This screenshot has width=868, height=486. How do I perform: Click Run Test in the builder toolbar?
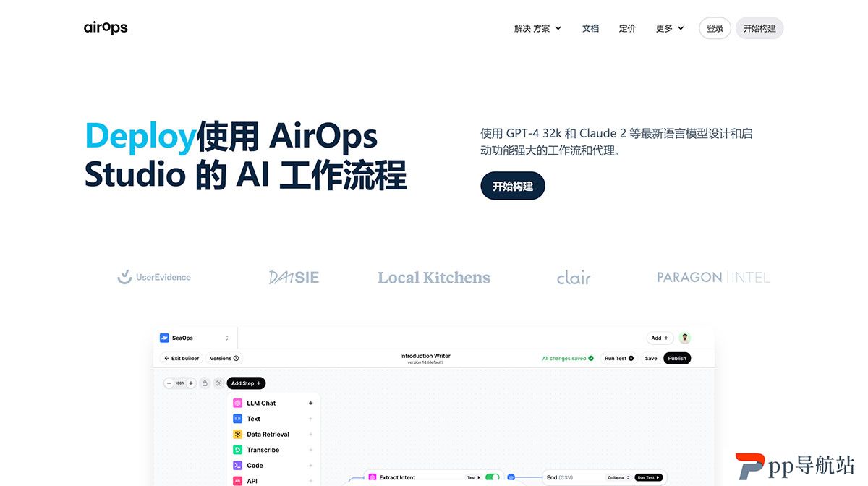pos(619,358)
